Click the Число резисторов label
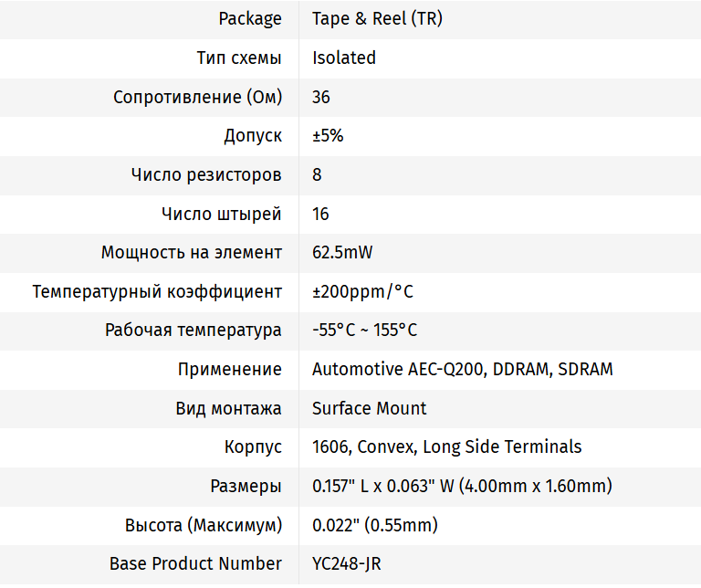 (x=206, y=174)
